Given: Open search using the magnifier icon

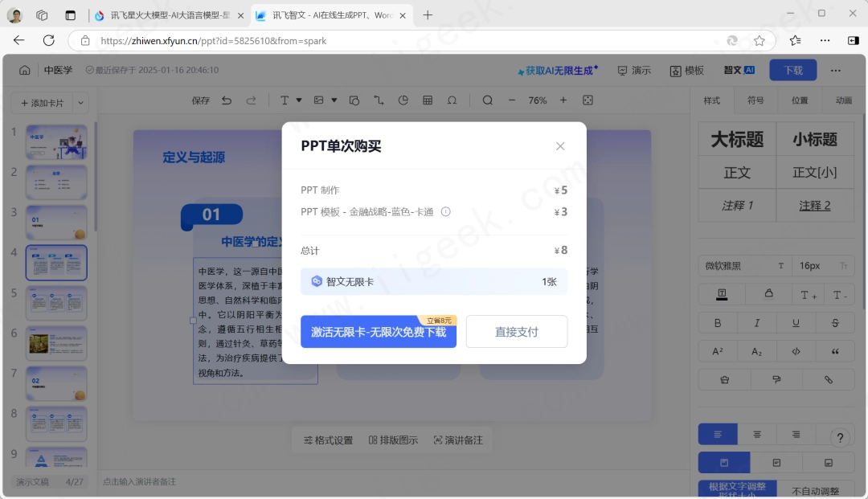Looking at the screenshot, I should [x=488, y=100].
